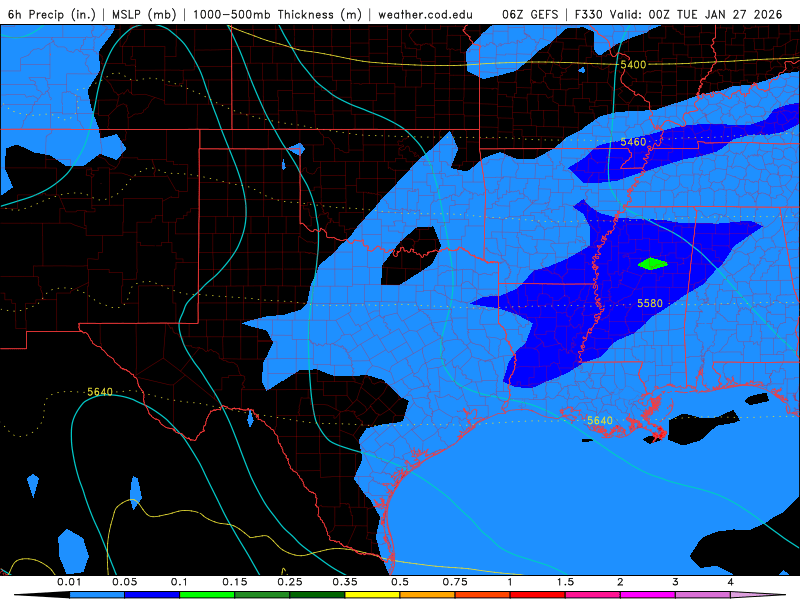Select the 5580 thickness contour label
This screenshot has width=800, height=600.
coord(649,303)
